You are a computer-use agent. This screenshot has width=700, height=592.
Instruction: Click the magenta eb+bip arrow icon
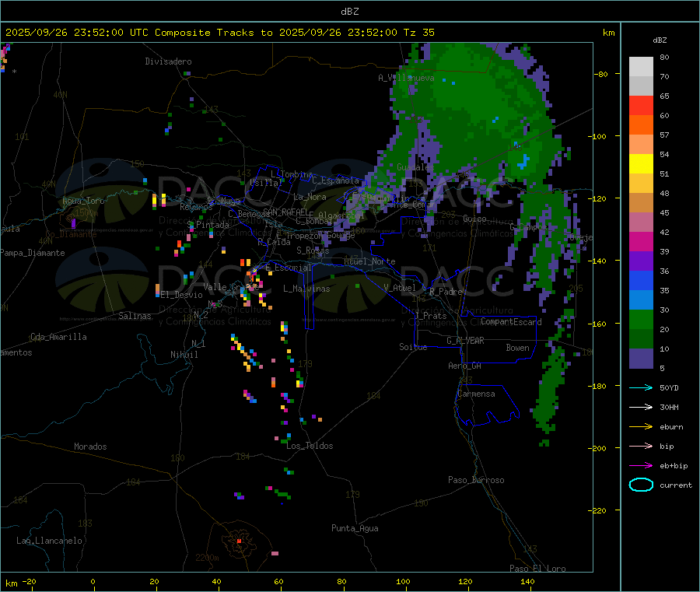tap(641, 465)
